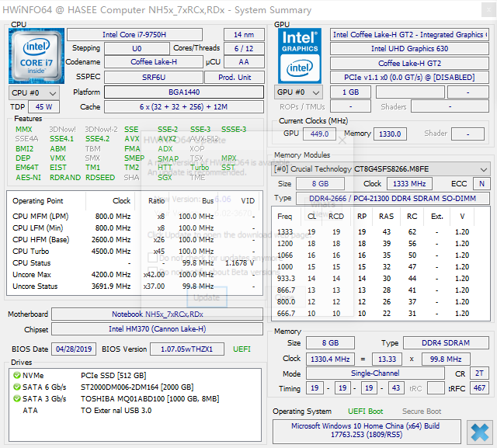Image resolution: width=497 pixels, height=448 pixels.
Task: Toggle the Beta versions notification checkbox
Action: [153, 272]
